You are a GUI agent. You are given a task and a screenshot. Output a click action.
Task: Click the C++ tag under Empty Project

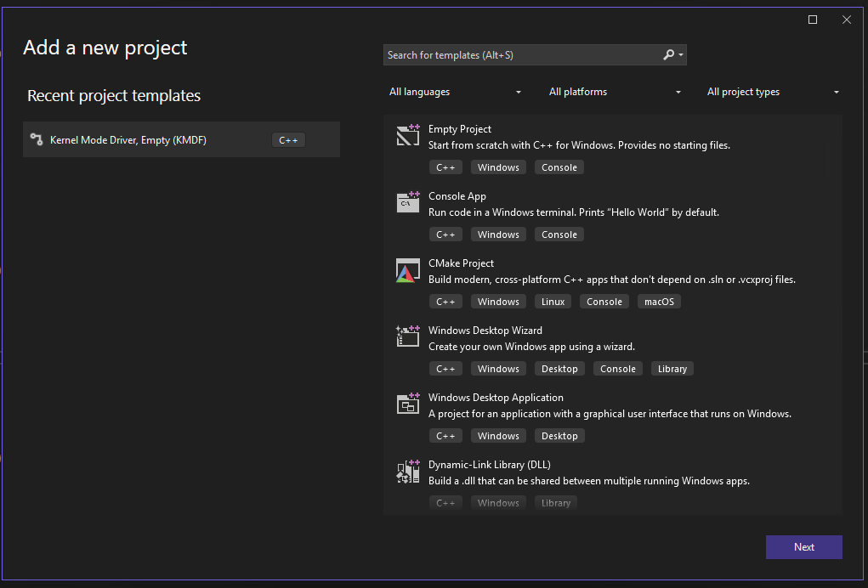(445, 167)
